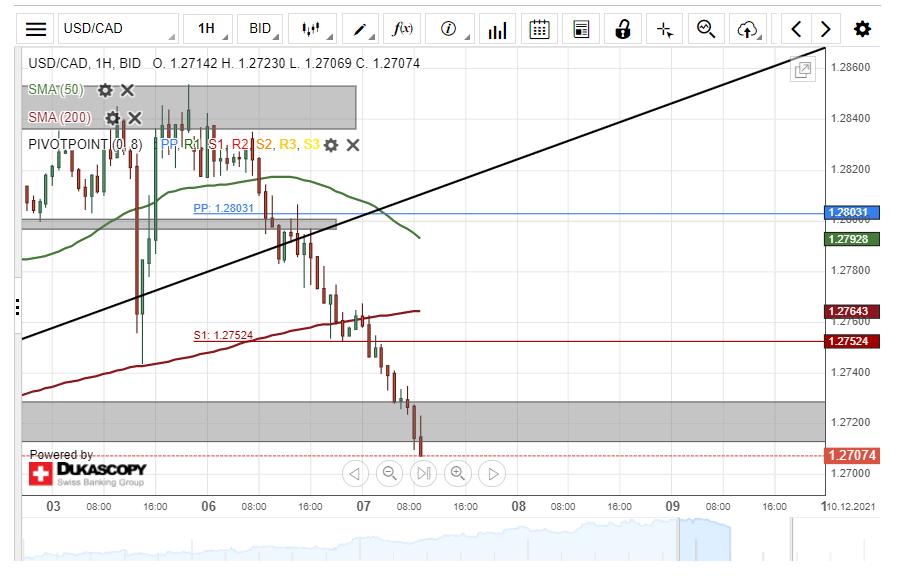Open SMA (200) indicator settings gear
The width and height of the screenshot is (899, 575).
click(x=112, y=118)
